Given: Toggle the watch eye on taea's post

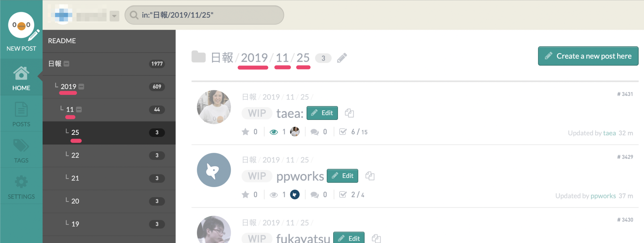Looking at the screenshot, I should coord(274,132).
